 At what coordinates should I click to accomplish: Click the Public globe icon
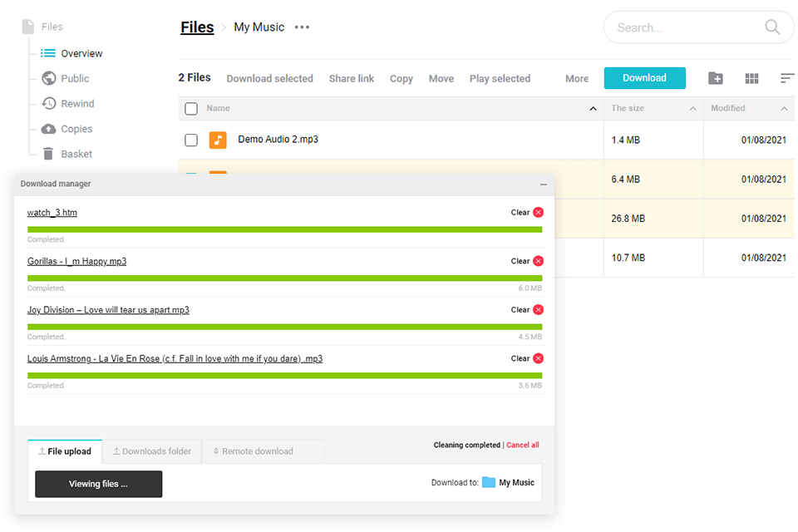tap(48, 78)
